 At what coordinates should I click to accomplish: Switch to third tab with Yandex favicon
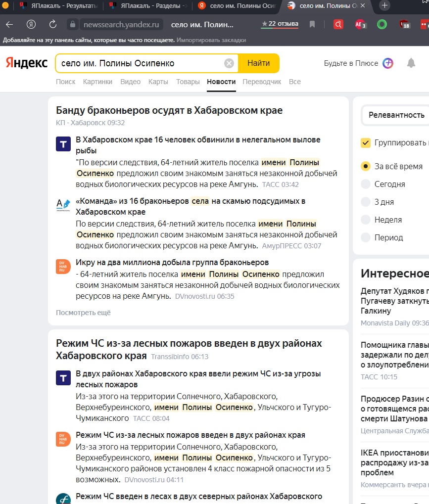coord(237,5)
